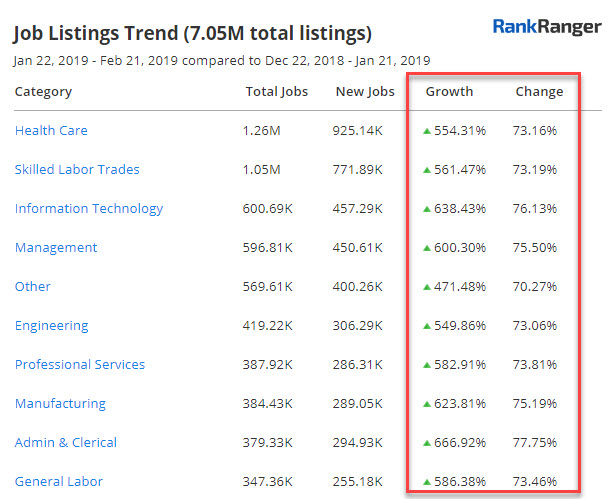This screenshot has height=499, width=609.
Task: Click the Change column header
Action: tap(539, 92)
